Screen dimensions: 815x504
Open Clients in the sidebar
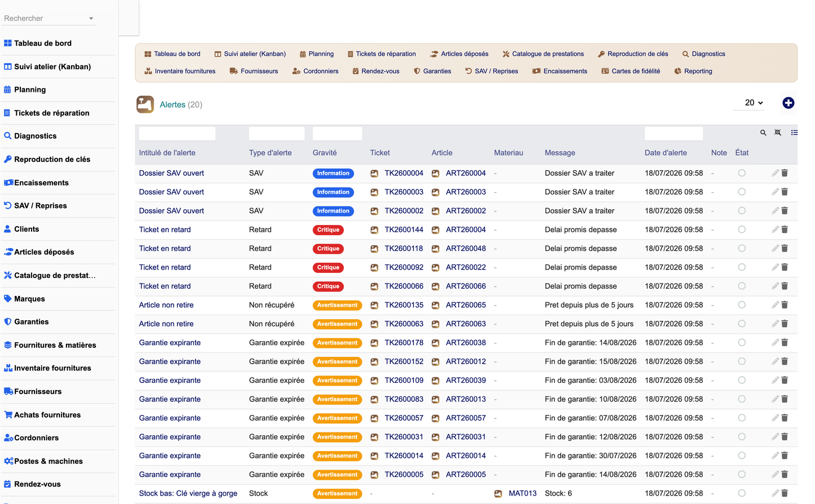(27, 229)
